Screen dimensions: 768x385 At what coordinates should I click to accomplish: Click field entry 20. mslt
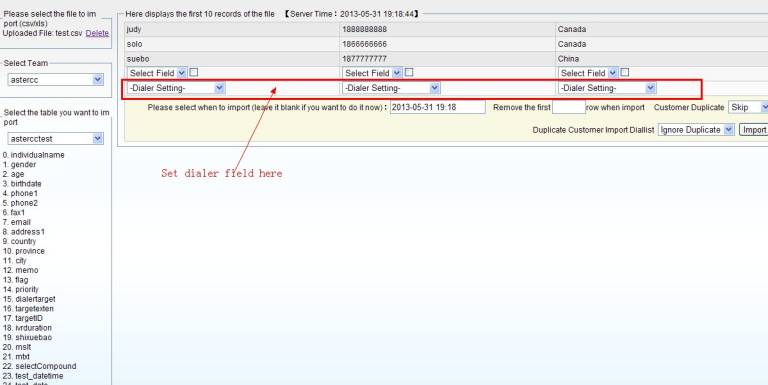tap(17, 347)
